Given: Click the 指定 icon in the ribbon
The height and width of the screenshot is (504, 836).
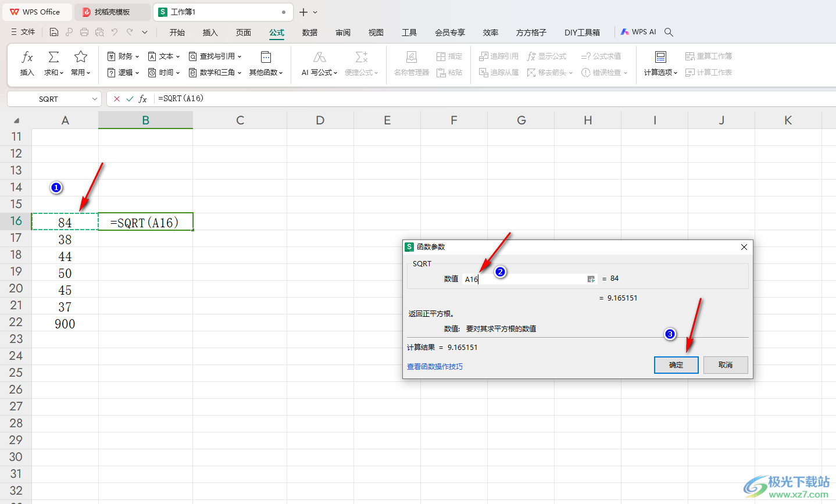Looking at the screenshot, I should [441, 56].
